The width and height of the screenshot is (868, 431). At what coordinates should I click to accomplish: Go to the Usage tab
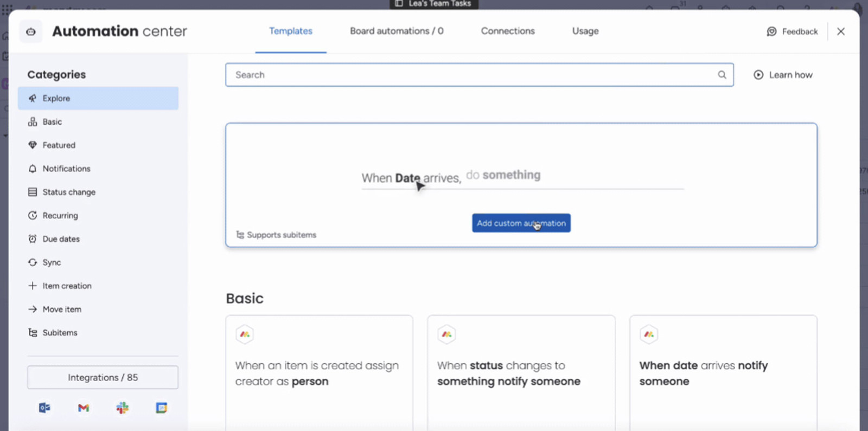click(x=585, y=31)
